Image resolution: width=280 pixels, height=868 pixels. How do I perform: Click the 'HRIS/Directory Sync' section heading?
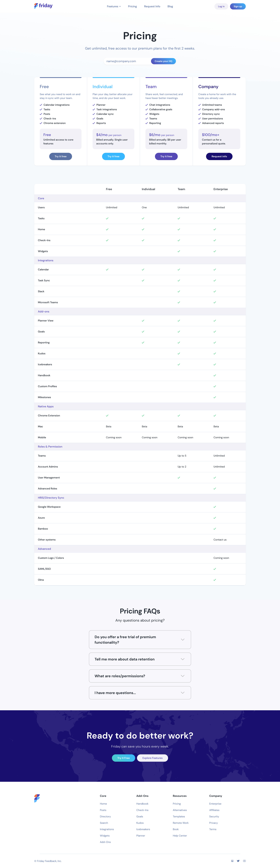(x=51, y=498)
